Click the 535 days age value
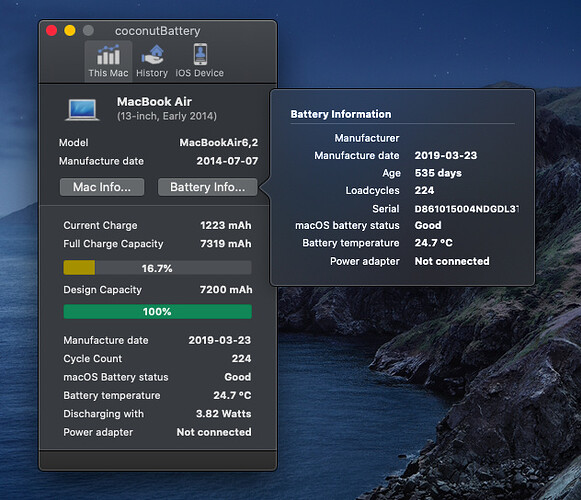 click(438, 173)
